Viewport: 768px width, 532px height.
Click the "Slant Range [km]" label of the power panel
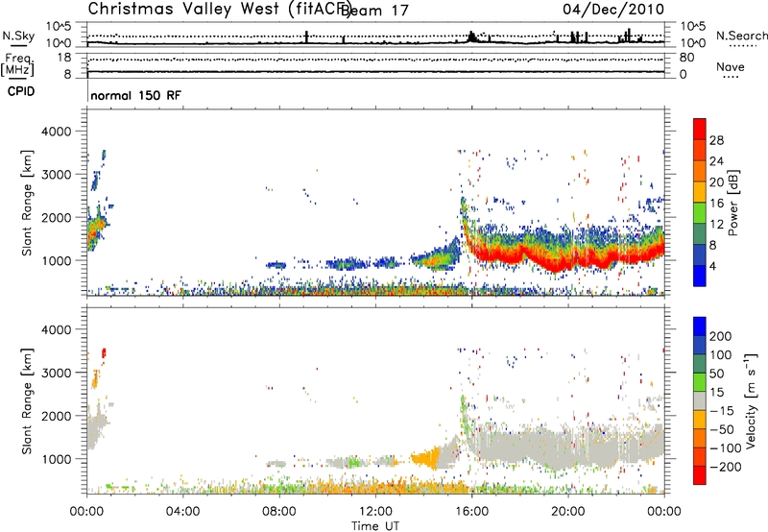[x=27, y=203]
